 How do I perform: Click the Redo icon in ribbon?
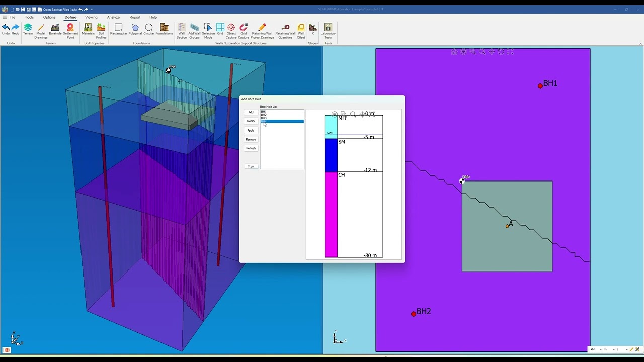[15, 30]
